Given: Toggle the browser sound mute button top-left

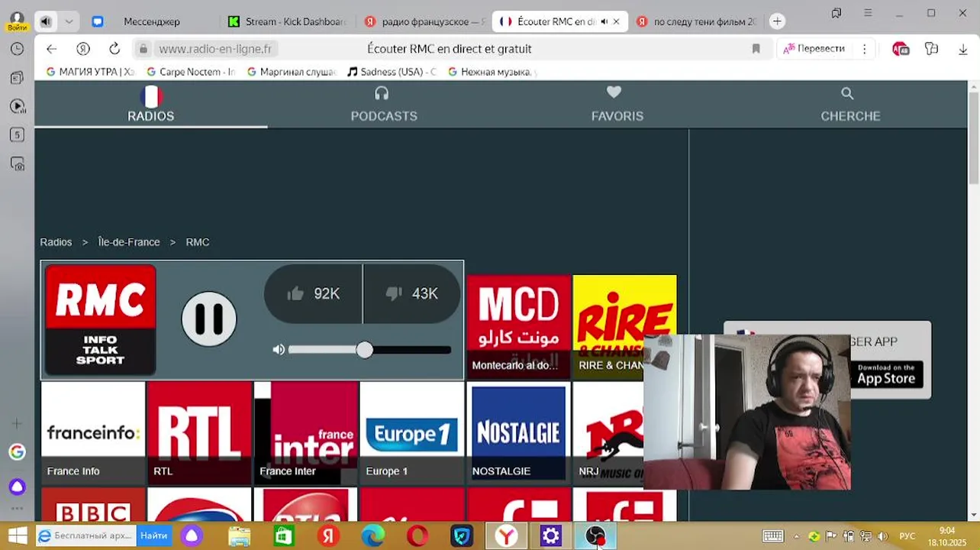Looking at the screenshot, I should [46, 21].
